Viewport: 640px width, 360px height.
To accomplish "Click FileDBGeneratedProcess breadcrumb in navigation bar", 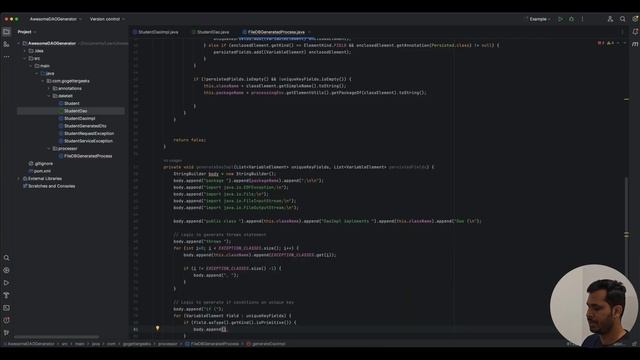I will pos(212,344).
